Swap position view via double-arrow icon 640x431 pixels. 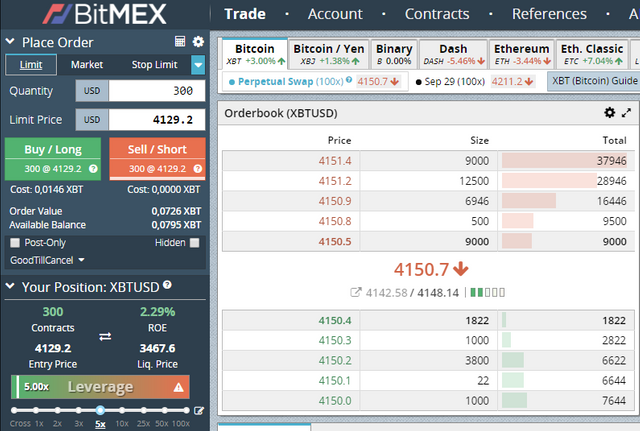(x=105, y=337)
